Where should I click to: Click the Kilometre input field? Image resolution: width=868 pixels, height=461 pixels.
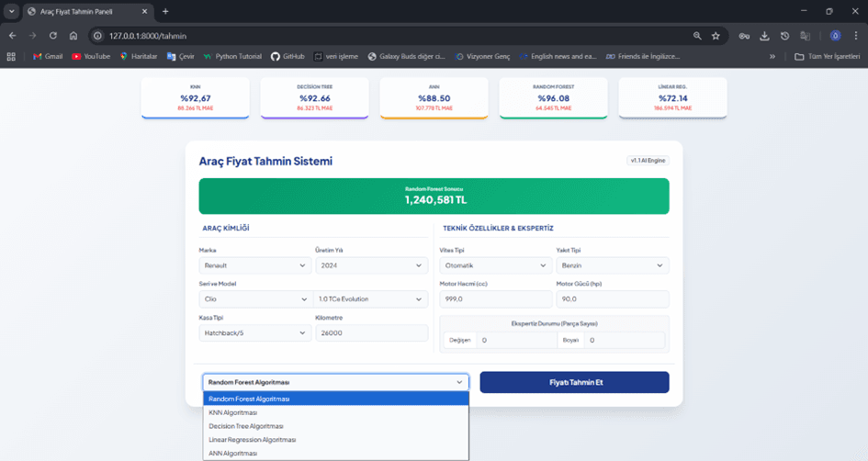tap(370, 332)
